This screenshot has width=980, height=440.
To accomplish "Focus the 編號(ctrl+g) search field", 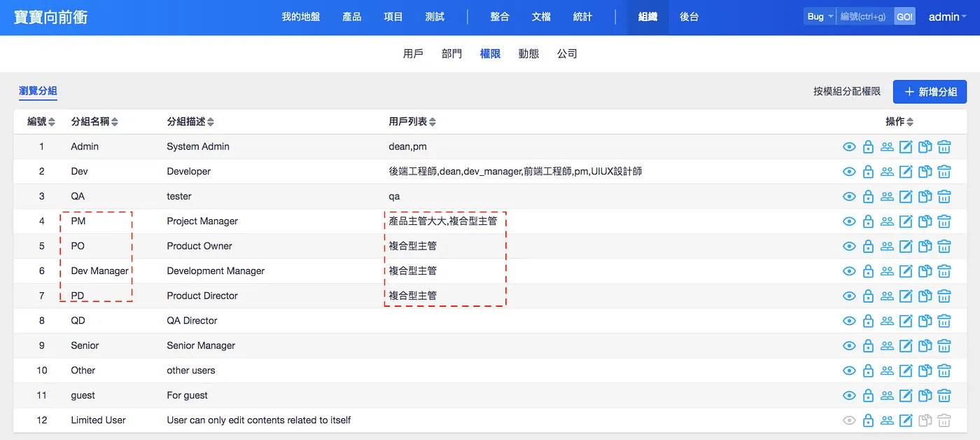I will pos(865,17).
